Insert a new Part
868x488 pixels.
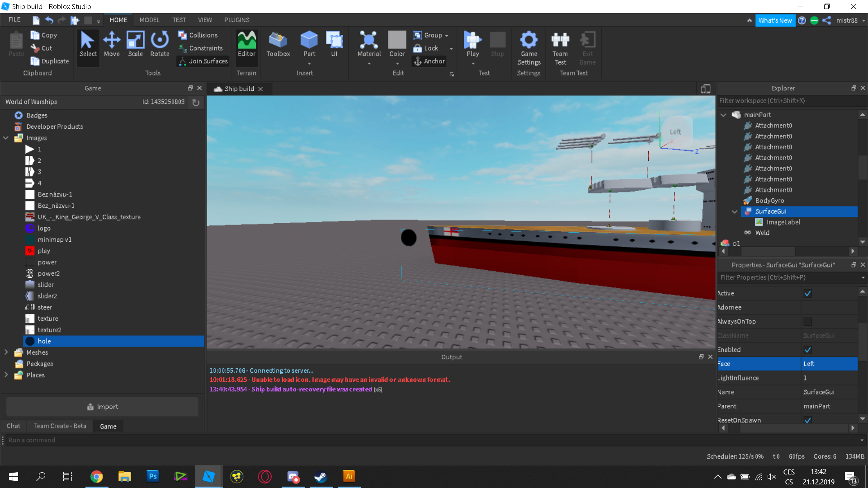click(309, 44)
